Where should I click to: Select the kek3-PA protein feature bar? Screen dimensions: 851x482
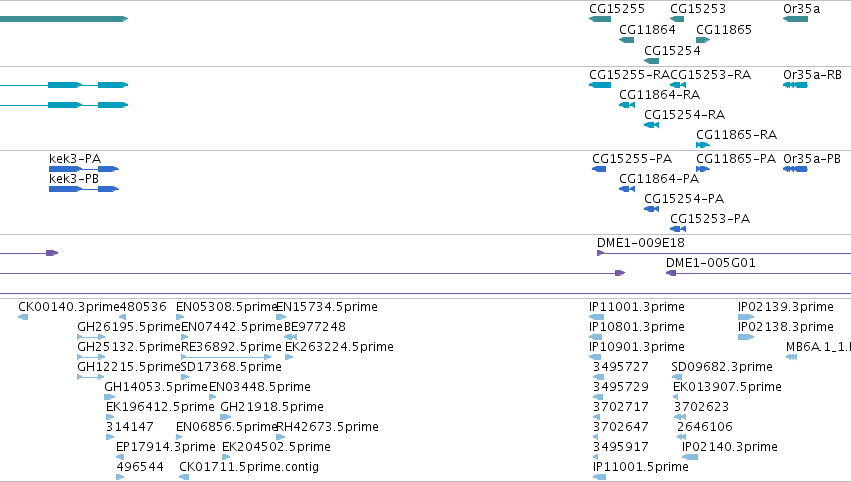pos(84,169)
